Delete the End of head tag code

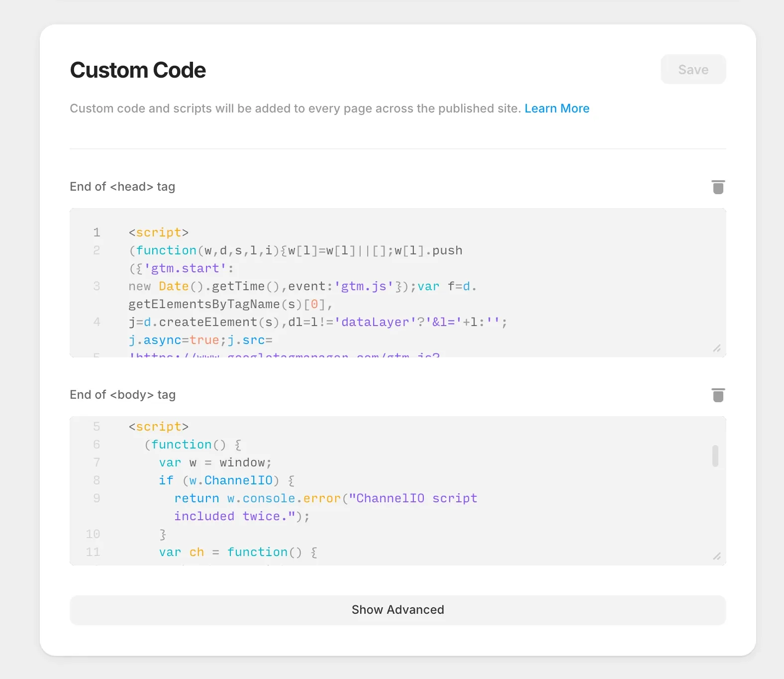(x=718, y=187)
